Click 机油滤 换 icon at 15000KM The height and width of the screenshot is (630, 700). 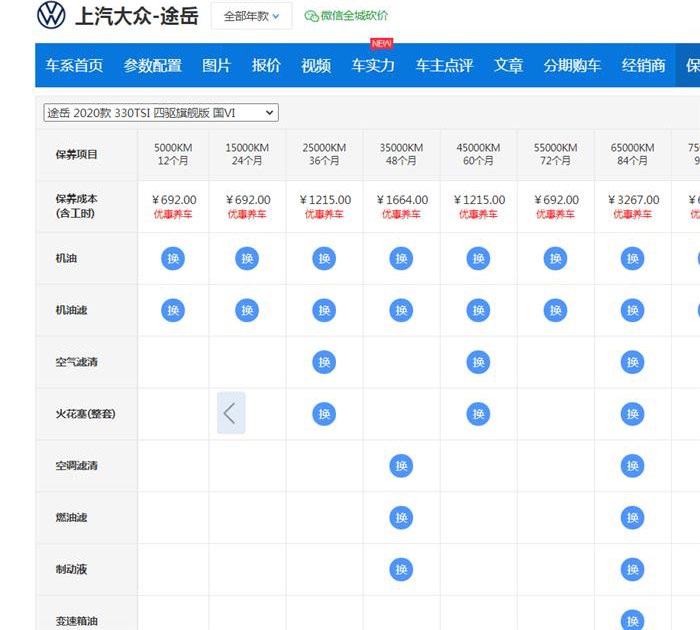[x=247, y=310]
